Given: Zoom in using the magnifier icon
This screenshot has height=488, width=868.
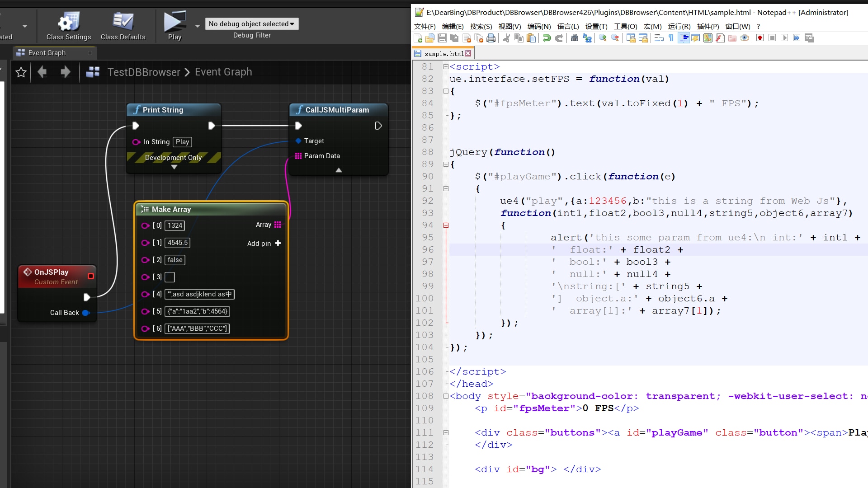Looking at the screenshot, I should [x=603, y=38].
